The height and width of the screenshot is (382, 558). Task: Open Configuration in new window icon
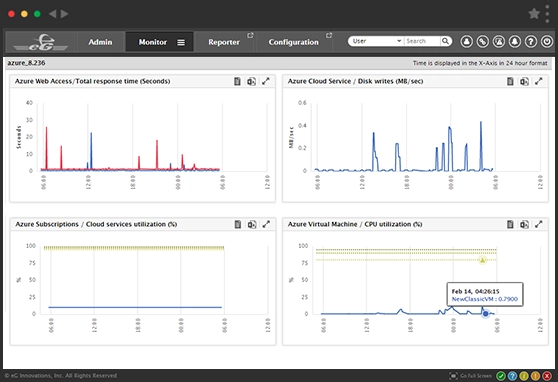click(329, 35)
